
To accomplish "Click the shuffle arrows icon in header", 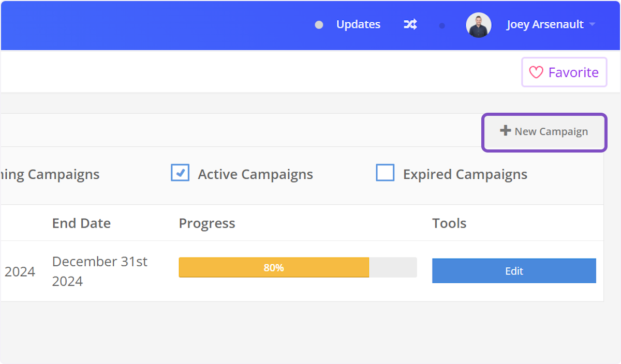I will (x=410, y=24).
